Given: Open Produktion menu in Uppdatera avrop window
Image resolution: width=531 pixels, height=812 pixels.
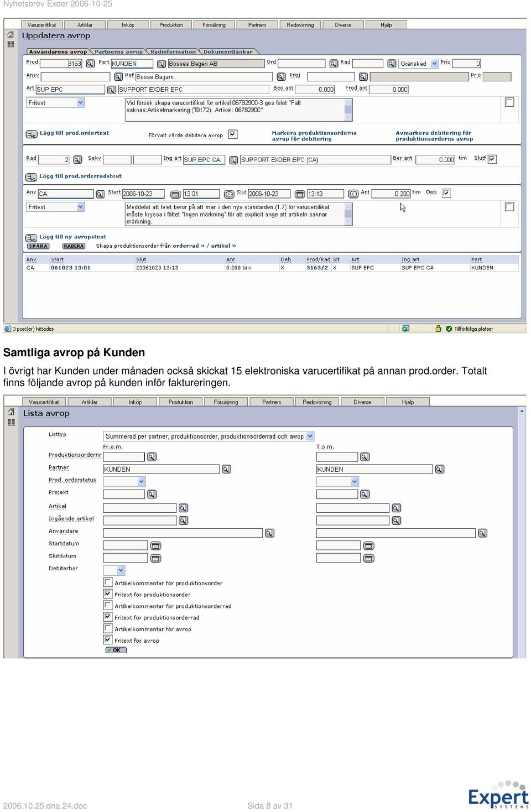Looking at the screenshot, I should point(171,25).
